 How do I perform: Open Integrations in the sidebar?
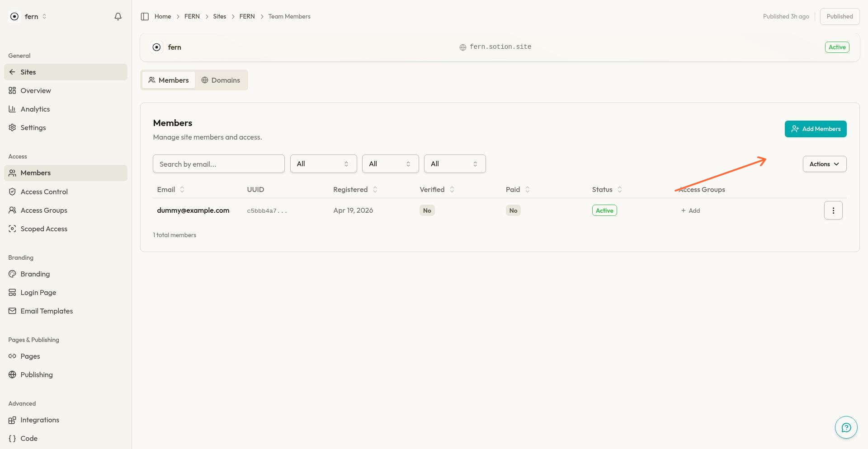tap(66, 420)
